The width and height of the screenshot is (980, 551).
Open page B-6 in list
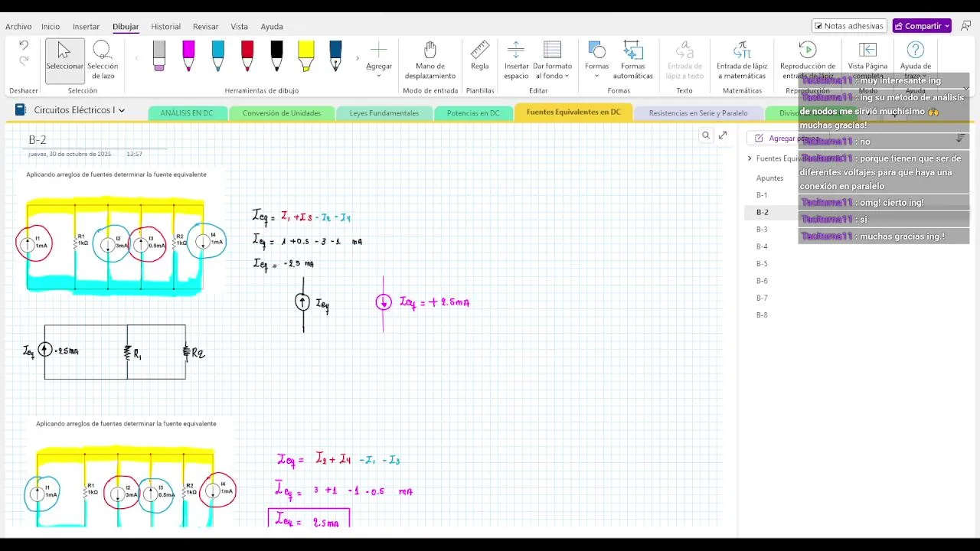click(x=762, y=281)
